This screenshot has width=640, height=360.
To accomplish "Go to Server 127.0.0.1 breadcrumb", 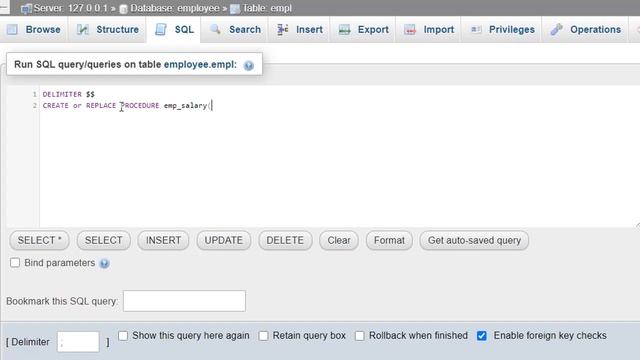I will click(x=71, y=8).
